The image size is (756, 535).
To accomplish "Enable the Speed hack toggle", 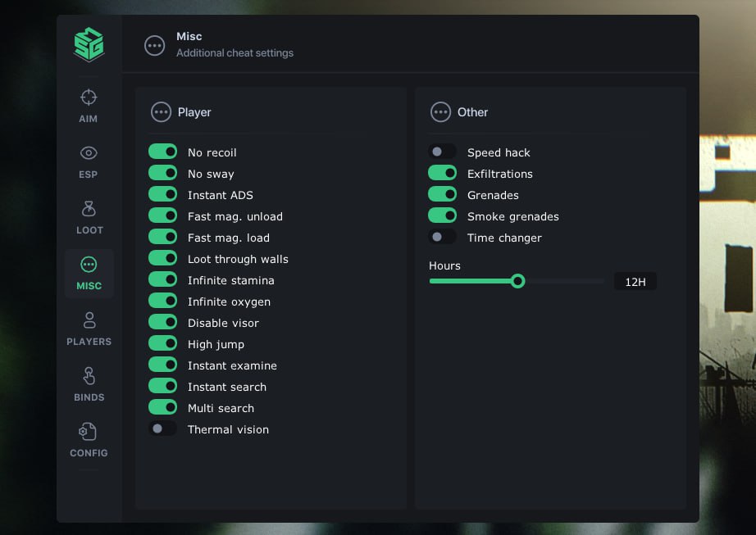I will [x=442, y=152].
